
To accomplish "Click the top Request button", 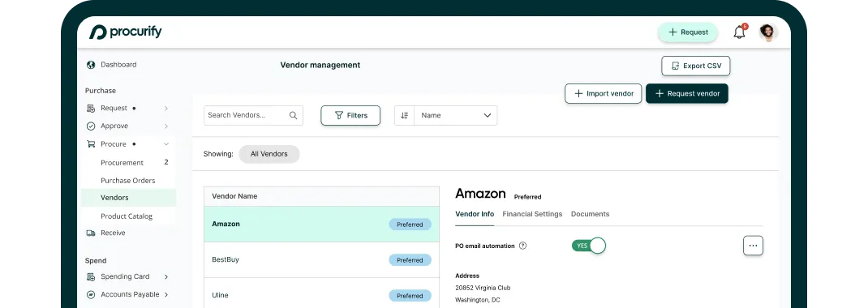I will pyautogui.click(x=688, y=32).
